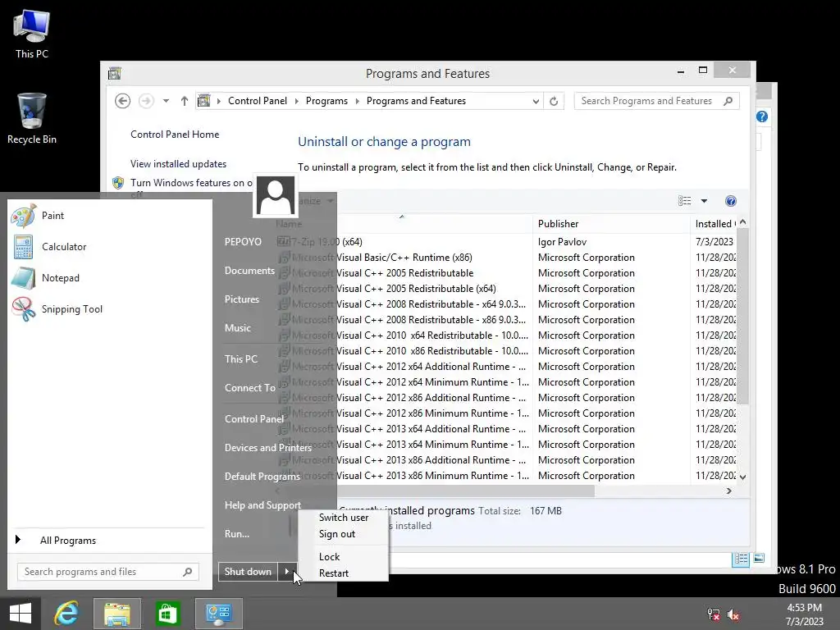This screenshot has height=630, width=840.
Task: Focus the Search Programs and Features field
Action: pos(657,101)
